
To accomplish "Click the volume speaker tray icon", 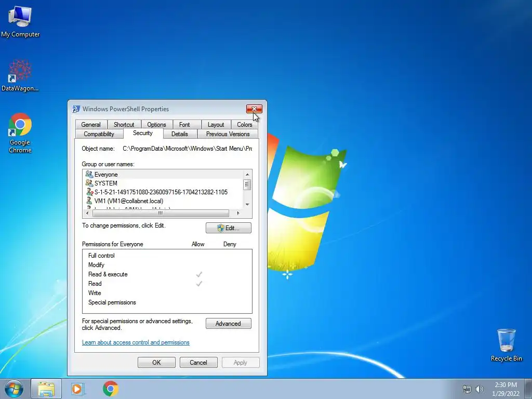I will [x=480, y=389].
